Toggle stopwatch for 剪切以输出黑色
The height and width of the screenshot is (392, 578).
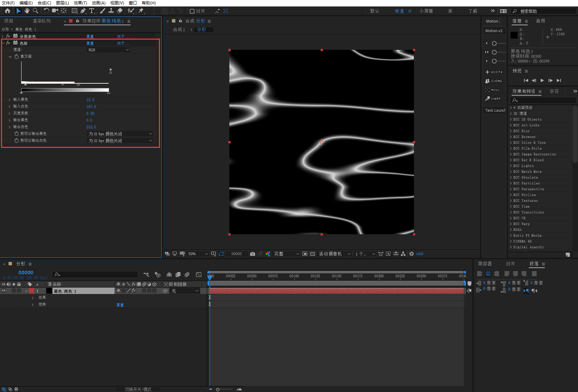point(16,134)
